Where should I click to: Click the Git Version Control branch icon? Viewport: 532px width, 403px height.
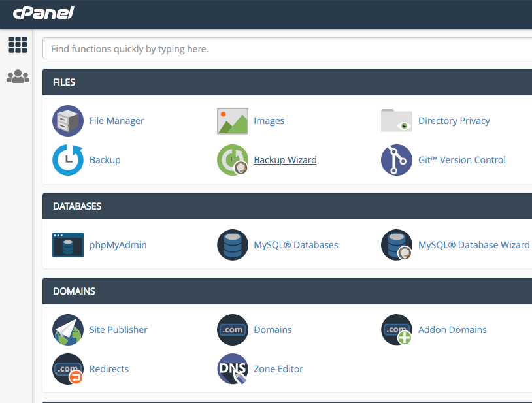(x=397, y=160)
